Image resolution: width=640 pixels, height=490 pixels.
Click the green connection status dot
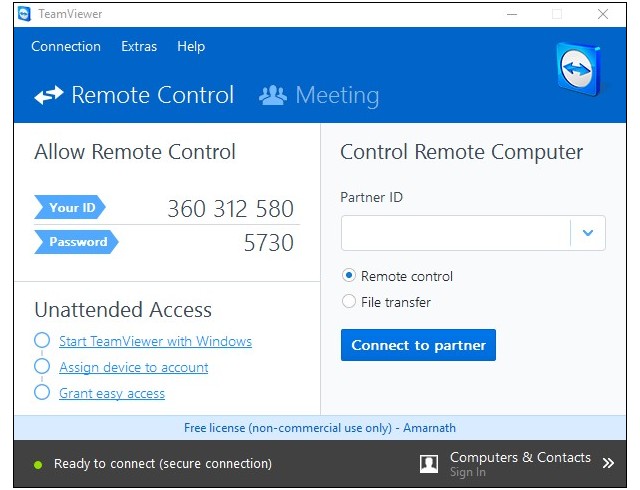click(x=38, y=464)
